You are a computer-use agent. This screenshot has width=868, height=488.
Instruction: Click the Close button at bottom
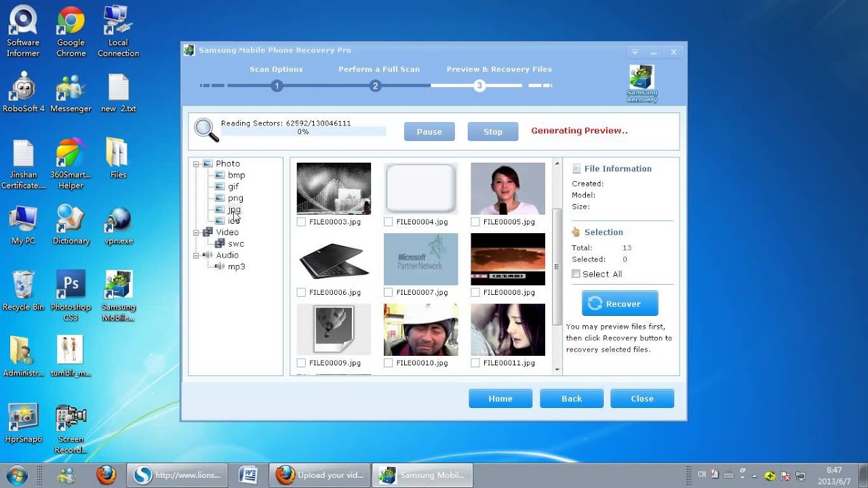point(642,399)
